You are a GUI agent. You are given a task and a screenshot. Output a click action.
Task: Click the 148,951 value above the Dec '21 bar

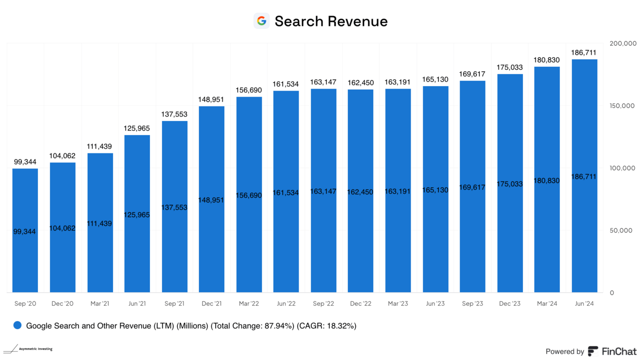[x=211, y=100]
